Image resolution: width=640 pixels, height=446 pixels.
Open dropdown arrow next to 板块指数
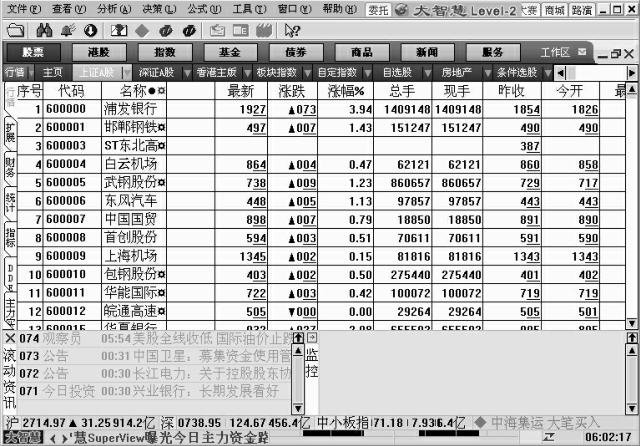point(307,73)
